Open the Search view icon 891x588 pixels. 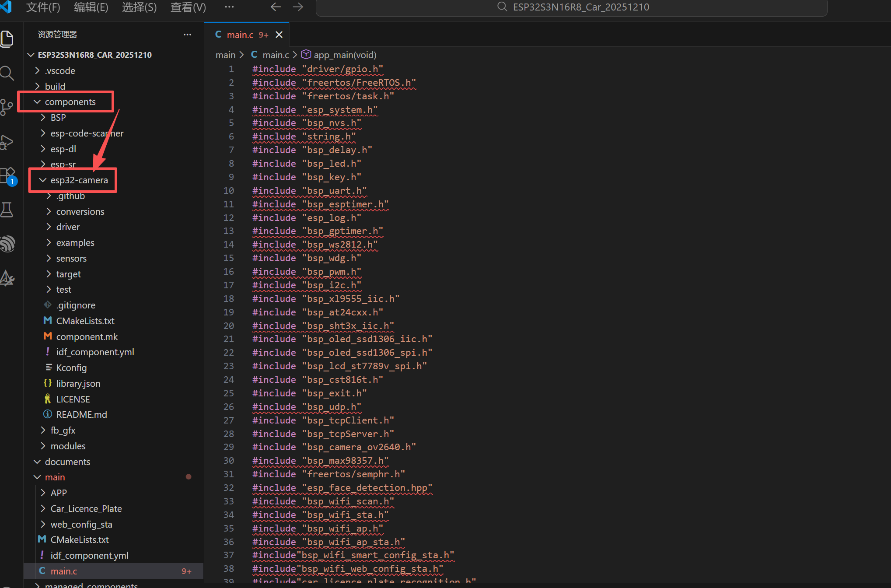(7, 73)
